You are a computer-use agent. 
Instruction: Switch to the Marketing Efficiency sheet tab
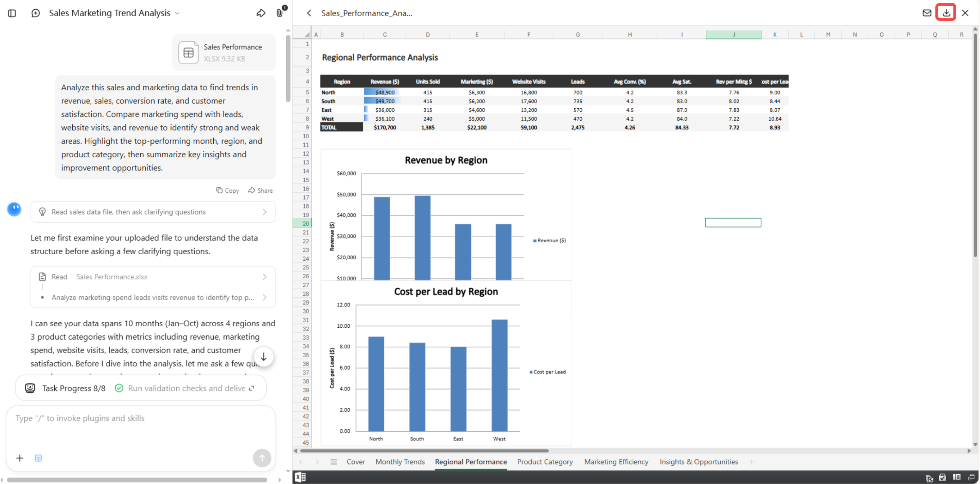click(x=616, y=462)
